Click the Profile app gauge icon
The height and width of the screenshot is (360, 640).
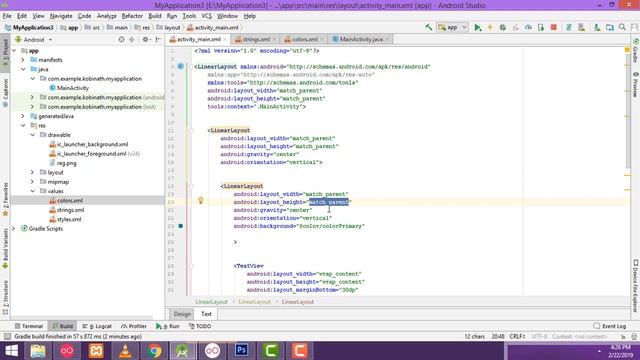pos(528,27)
